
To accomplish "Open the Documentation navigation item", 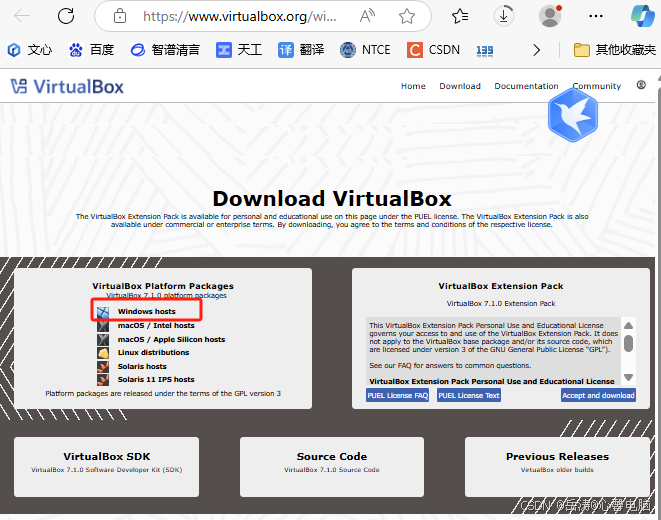I will click(526, 86).
